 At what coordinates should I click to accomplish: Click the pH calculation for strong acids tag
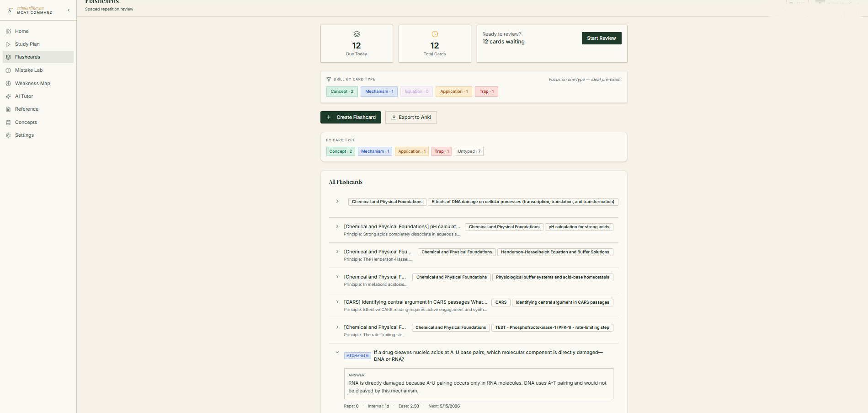point(579,227)
